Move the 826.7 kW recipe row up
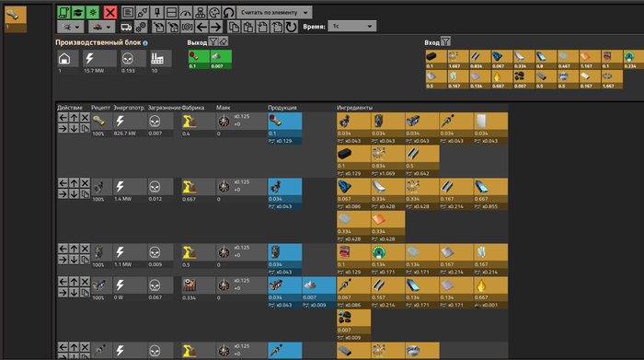Viewport: 644px width, 360px height. tap(74, 118)
